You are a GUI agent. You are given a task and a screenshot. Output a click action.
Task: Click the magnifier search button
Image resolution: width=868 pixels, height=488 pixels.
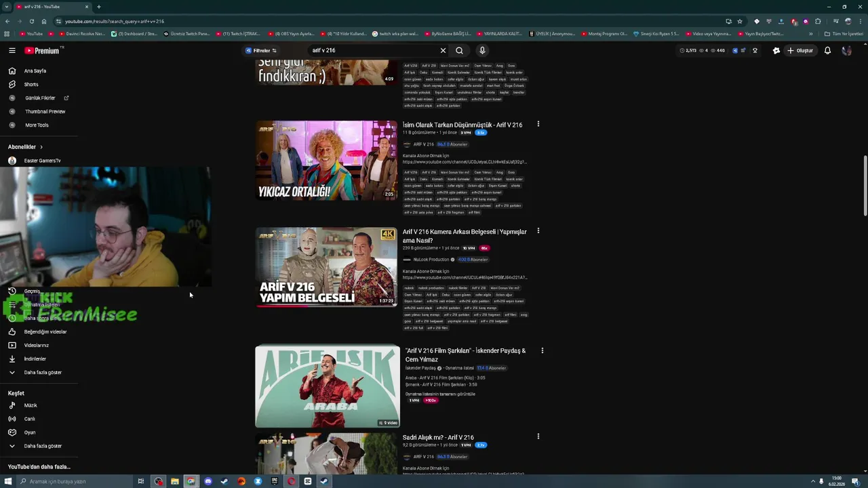[459, 50]
